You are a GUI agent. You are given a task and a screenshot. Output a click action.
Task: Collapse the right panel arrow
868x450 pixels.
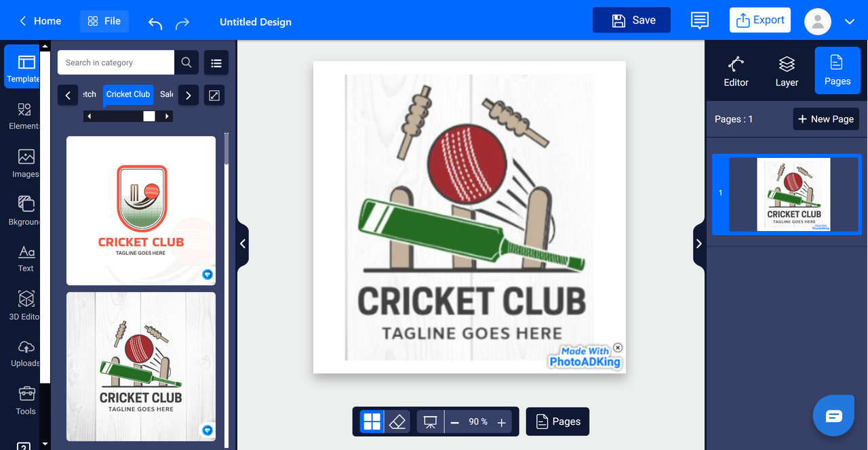pyautogui.click(x=699, y=243)
